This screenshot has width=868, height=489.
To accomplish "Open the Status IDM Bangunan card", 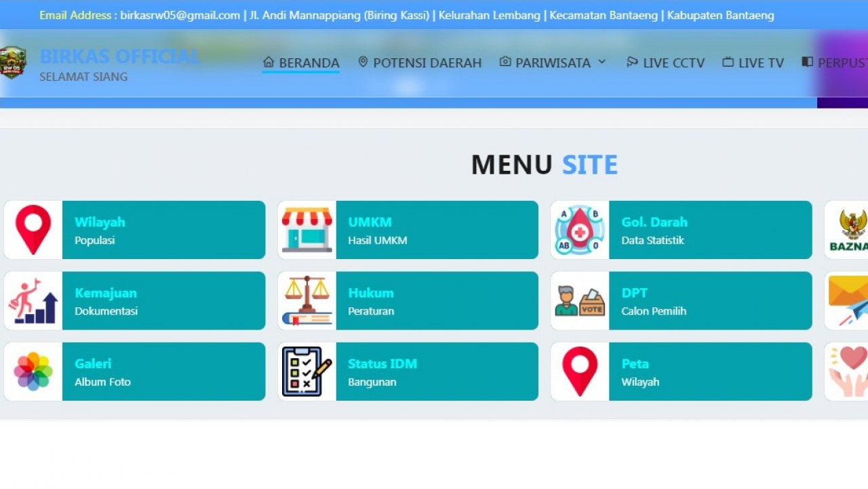I will click(x=408, y=372).
